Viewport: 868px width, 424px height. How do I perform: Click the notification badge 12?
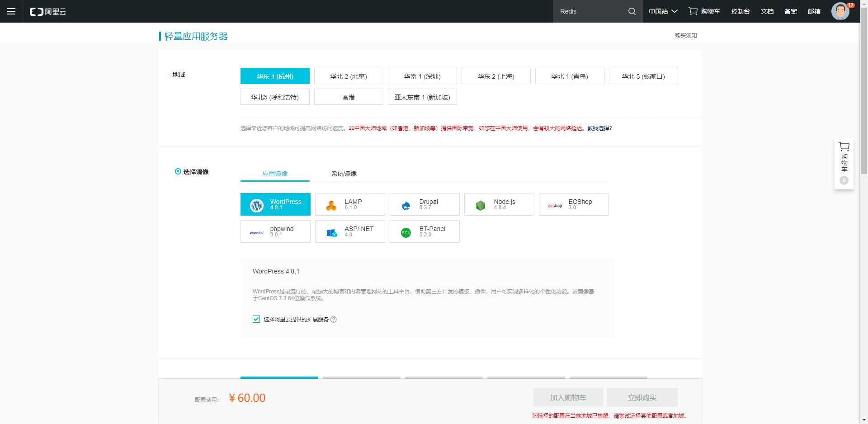tap(850, 5)
